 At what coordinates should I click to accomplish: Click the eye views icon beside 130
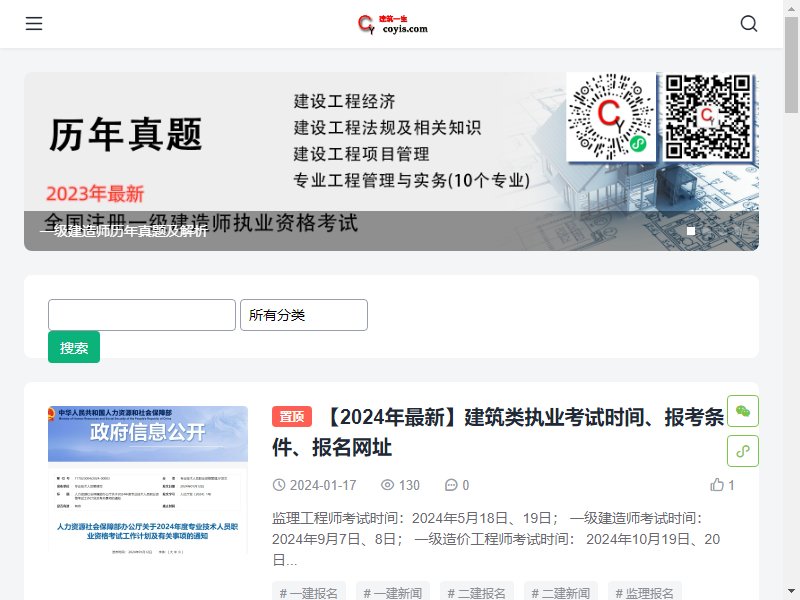coord(387,485)
